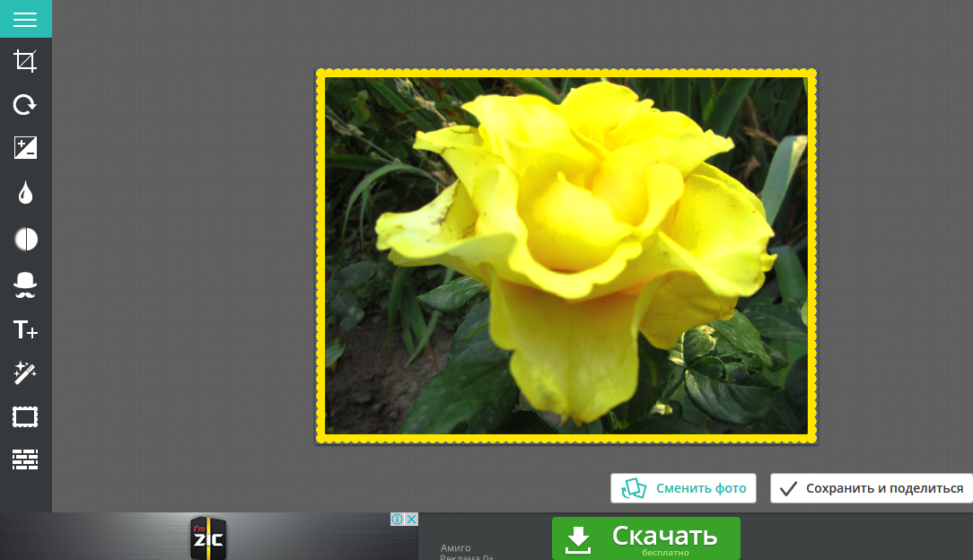Screen dimensions: 973x560
Task: Select the Add Text tool
Action: pyautogui.click(x=25, y=329)
